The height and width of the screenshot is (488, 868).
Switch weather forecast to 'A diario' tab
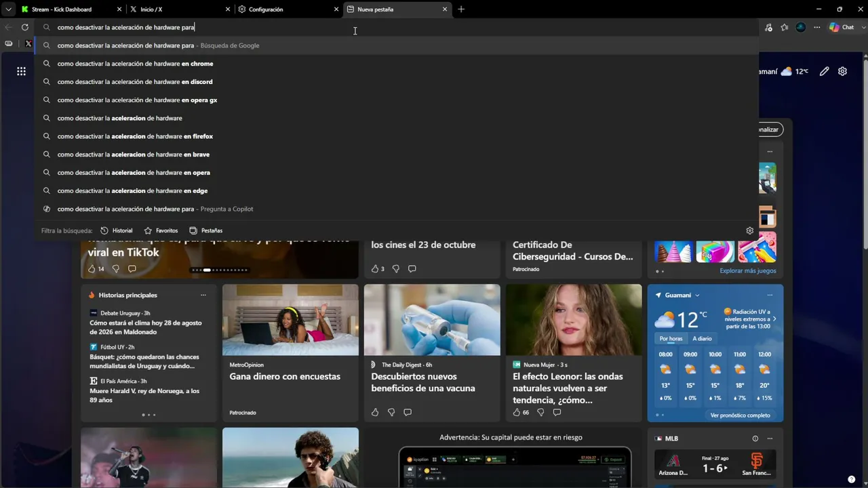[702, 339]
